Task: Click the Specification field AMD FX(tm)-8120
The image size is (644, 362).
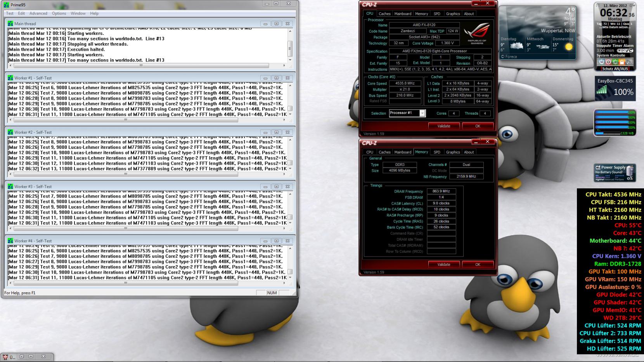Action: (440, 51)
